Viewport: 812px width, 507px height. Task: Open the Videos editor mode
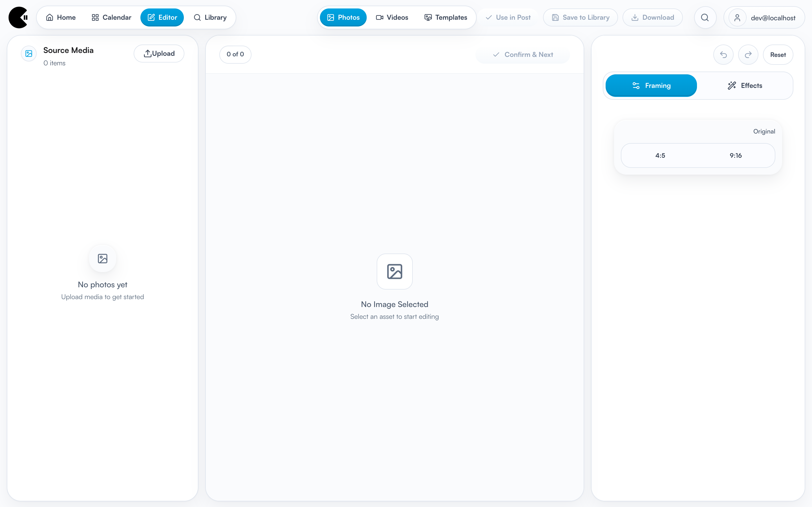pyautogui.click(x=392, y=17)
